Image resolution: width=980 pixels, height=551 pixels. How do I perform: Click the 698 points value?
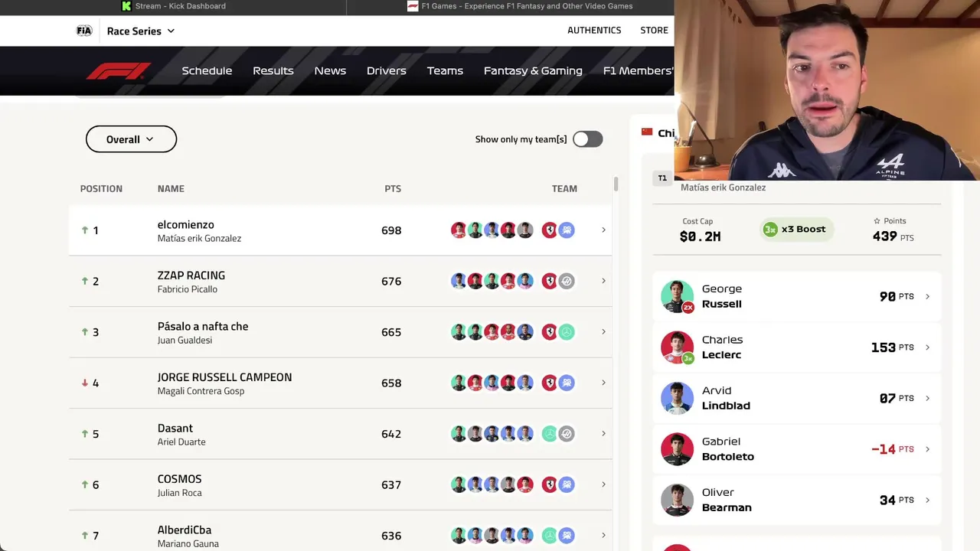391,230
